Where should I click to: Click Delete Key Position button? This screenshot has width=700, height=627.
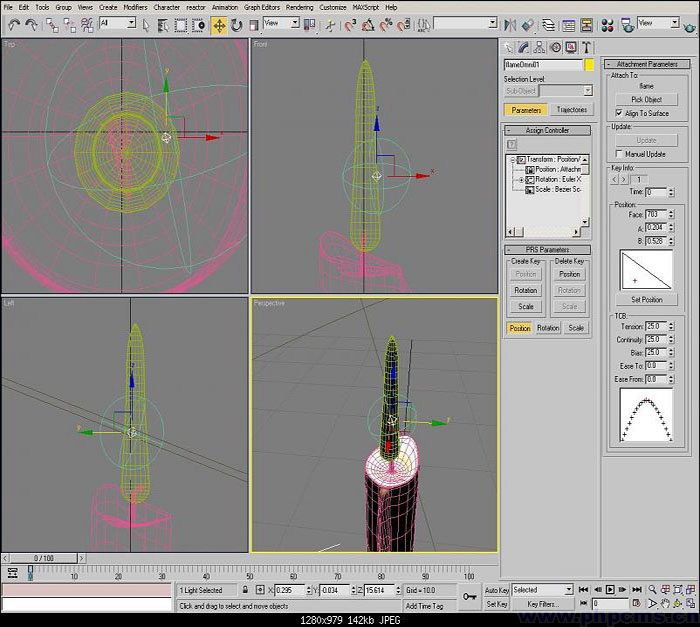click(x=569, y=274)
